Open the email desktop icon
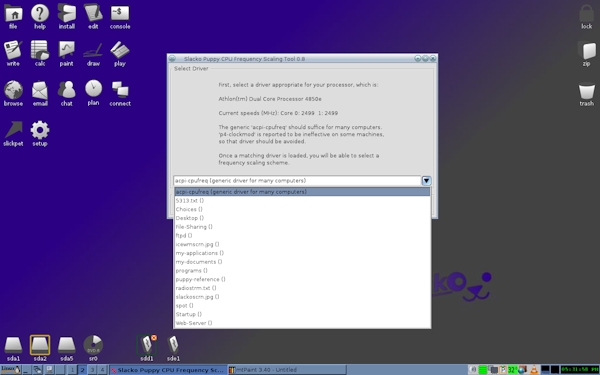 click(40, 93)
